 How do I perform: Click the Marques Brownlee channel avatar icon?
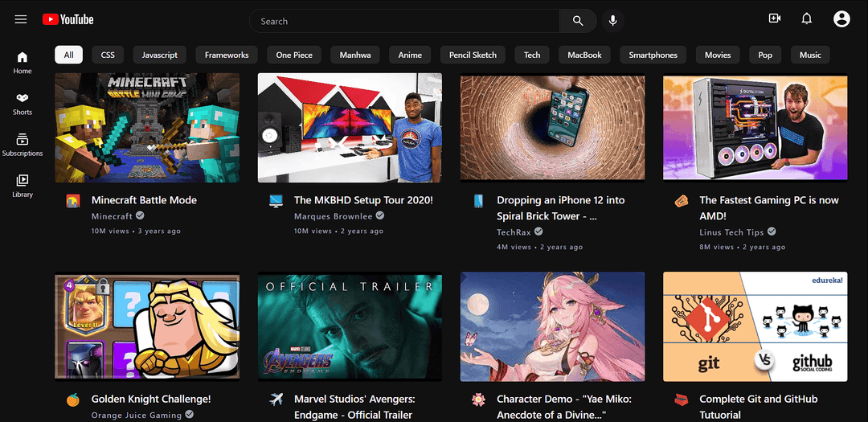coord(276,201)
